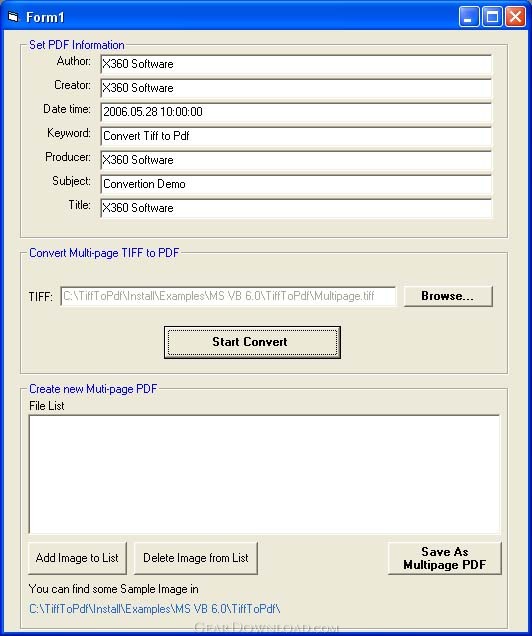This screenshot has width=532, height=636.
Task: Open the Browse... file dialog
Action: coord(448,296)
